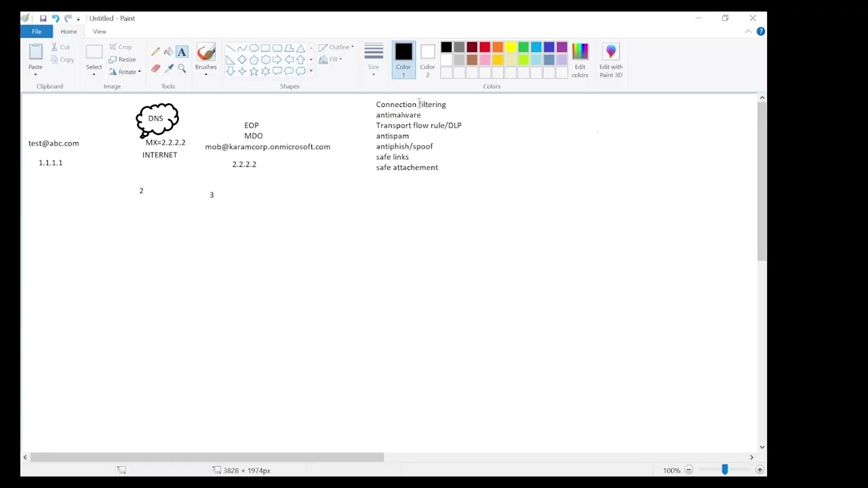Select the Pencil tool
Viewport: 868px width, 488px height.
155,52
